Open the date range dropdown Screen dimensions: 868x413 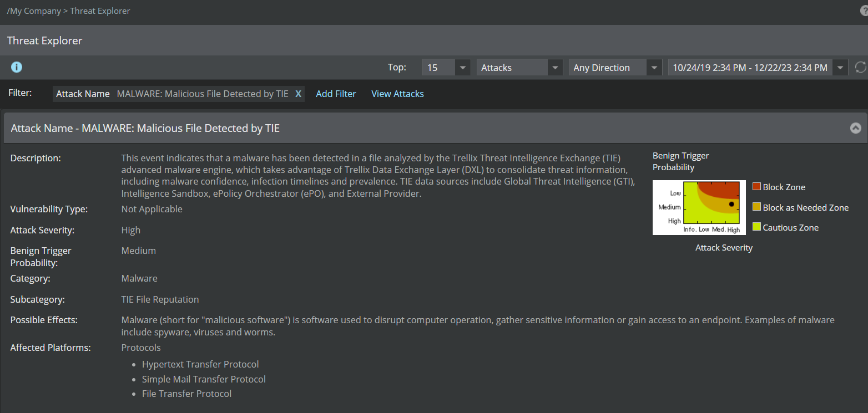click(x=758, y=68)
